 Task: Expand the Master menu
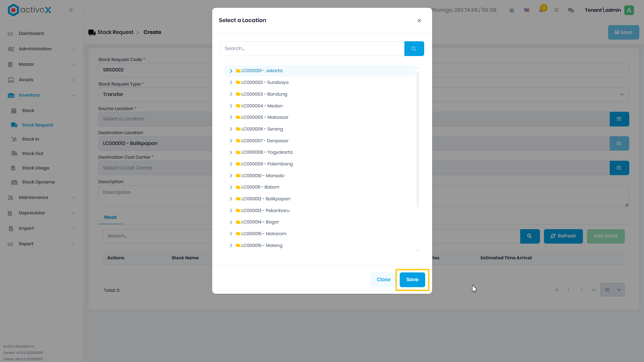(41, 64)
